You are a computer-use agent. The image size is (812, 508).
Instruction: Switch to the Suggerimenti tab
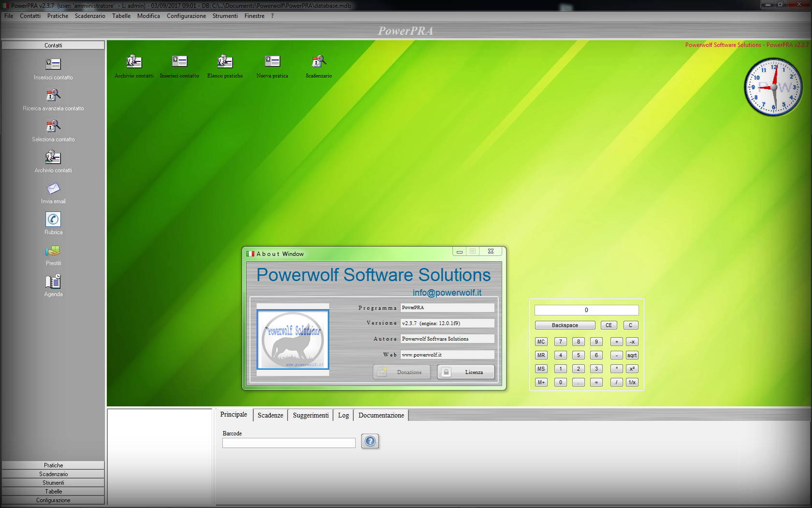tap(311, 415)
